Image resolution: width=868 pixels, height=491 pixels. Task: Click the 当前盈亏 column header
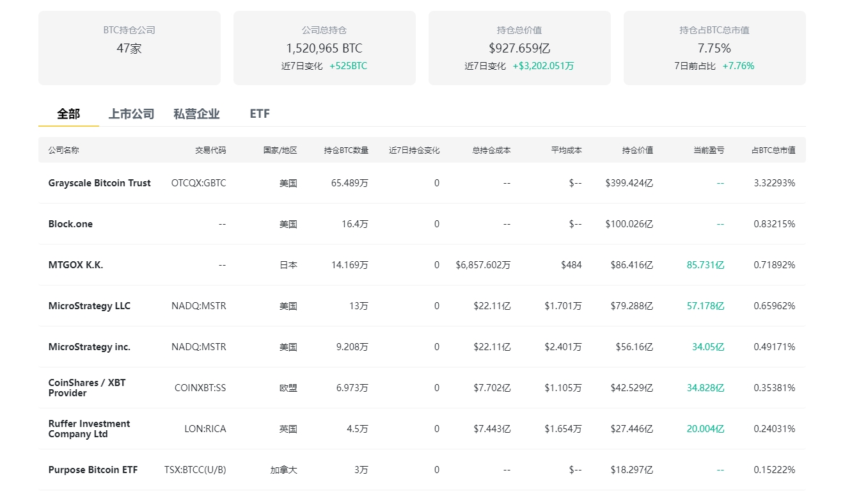point(709,150)
